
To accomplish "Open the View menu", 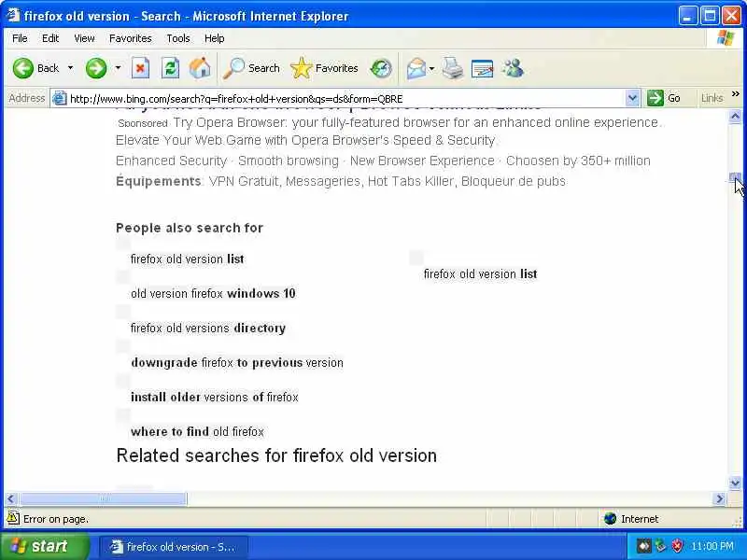I will (x=84, y=38).
